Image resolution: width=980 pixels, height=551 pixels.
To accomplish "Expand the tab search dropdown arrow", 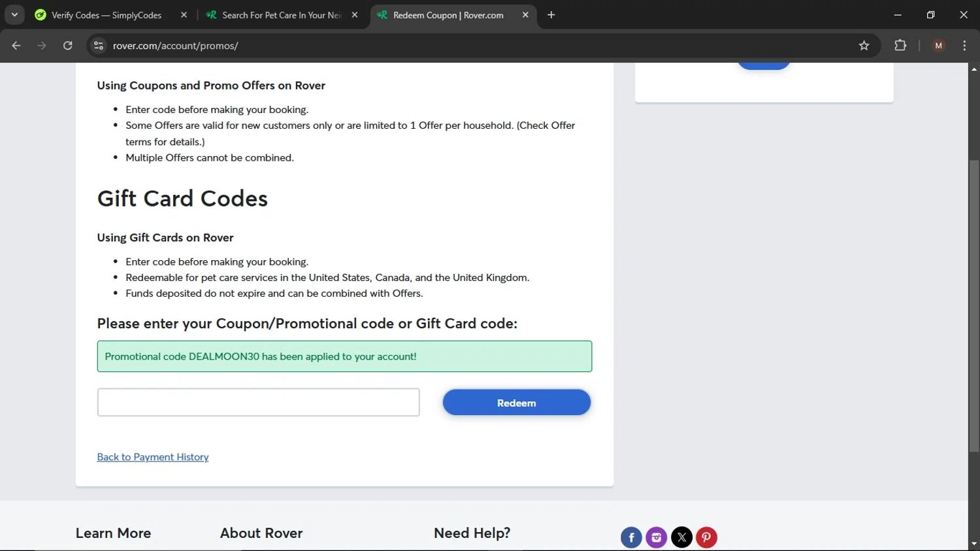I will [x=14, y=15].
